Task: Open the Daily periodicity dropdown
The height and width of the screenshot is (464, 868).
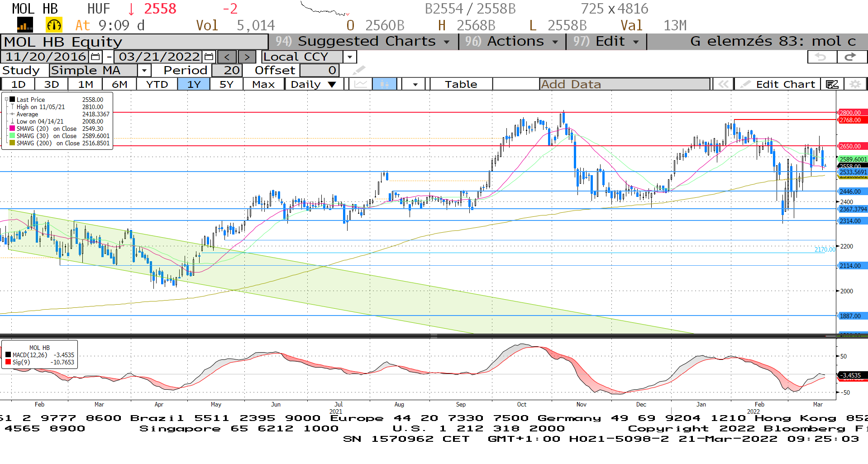Action: [314, 84]
